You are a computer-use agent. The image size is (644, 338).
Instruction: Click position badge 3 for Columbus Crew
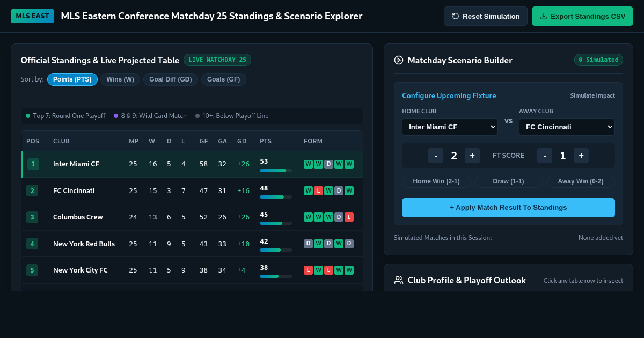(32, 217)
